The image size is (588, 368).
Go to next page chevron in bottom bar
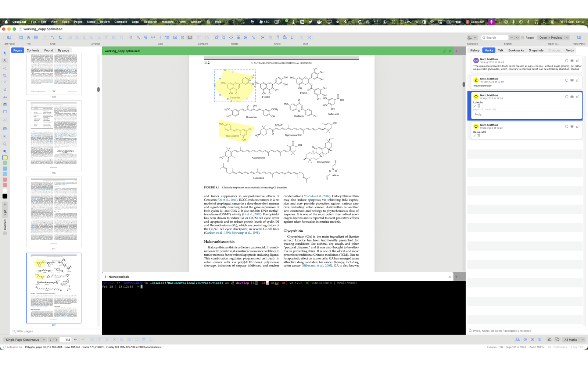click(56, 340)
